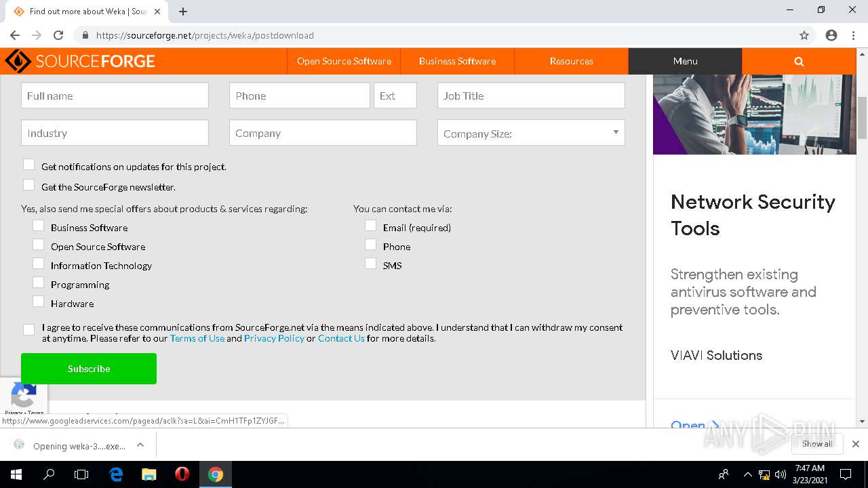Click the Network Security Tools ad heading
The width and height of the screenshot is (868, 488).
coord(753,215)
